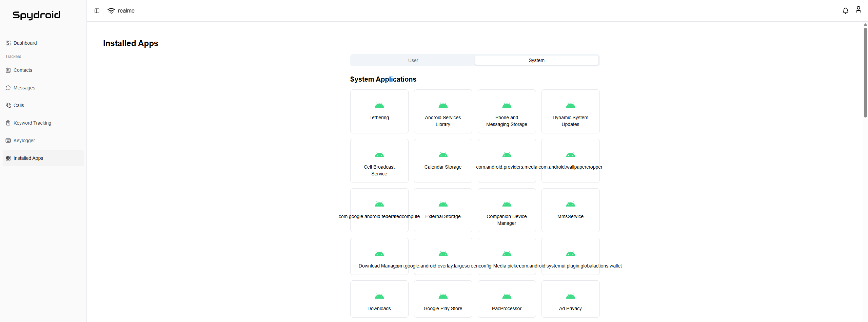
Task: Click the Spydroid logo
Action: tap(36, 15)
